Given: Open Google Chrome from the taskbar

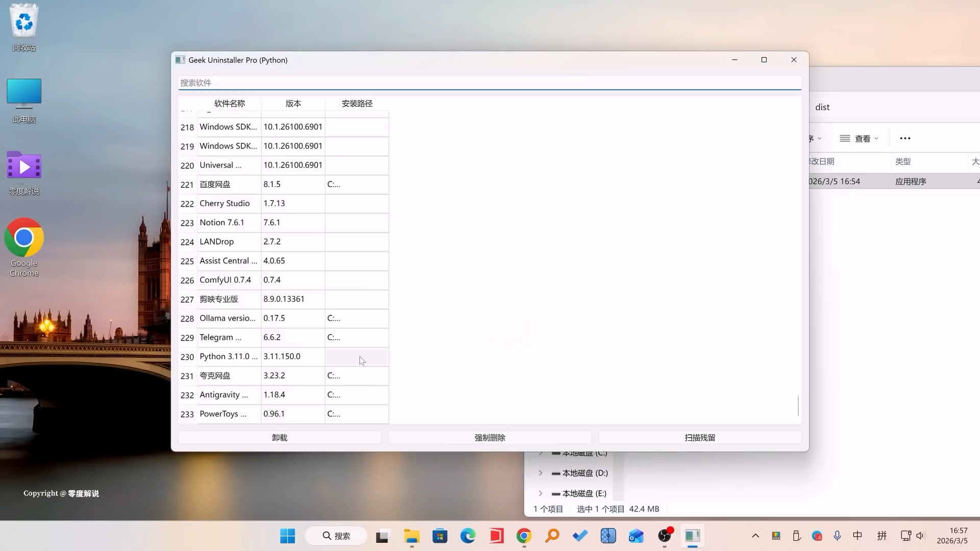Looking at the screenshot, I should (524, 536).
